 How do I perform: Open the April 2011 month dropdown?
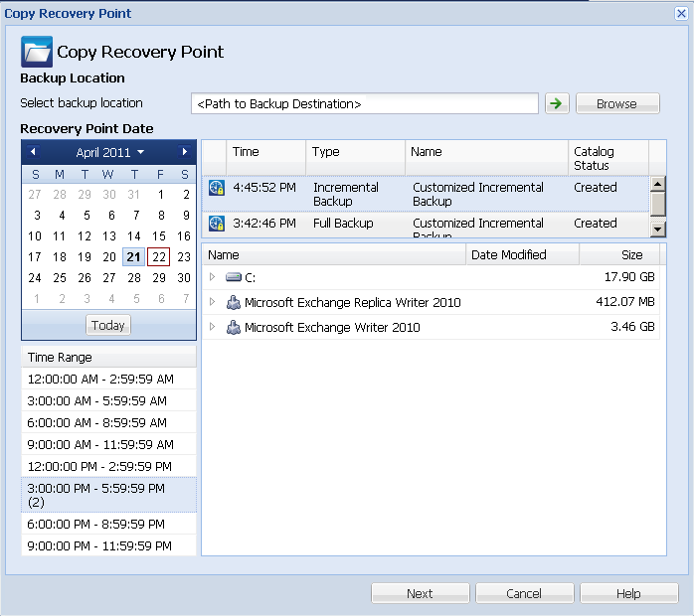point(110,153)
